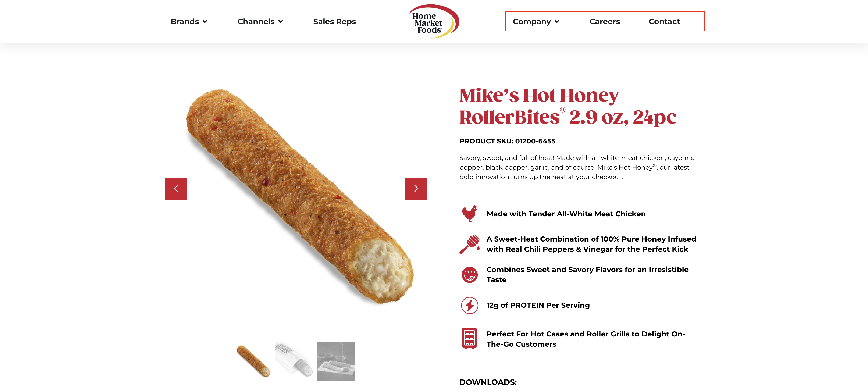Image resolution: width=868 pixels, height=392 pixels.
Task: Click the smiley tongue face icon
Action: tap(469, 275)
